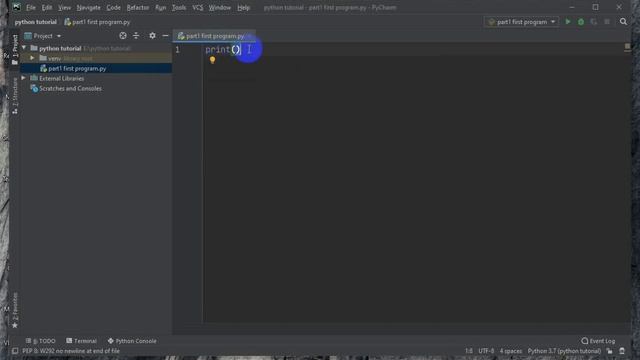Open the Help menu
This screenshot has width=640, height=360.
pos(243,7)
